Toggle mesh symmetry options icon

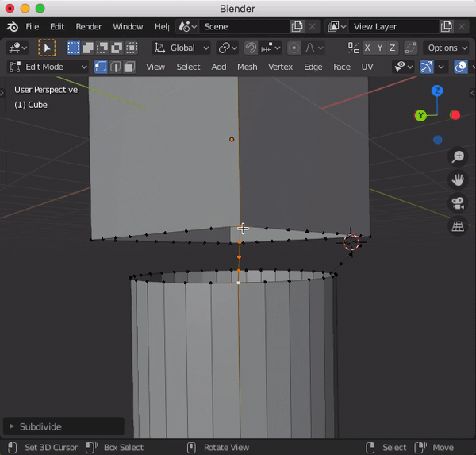click(354, 48)
